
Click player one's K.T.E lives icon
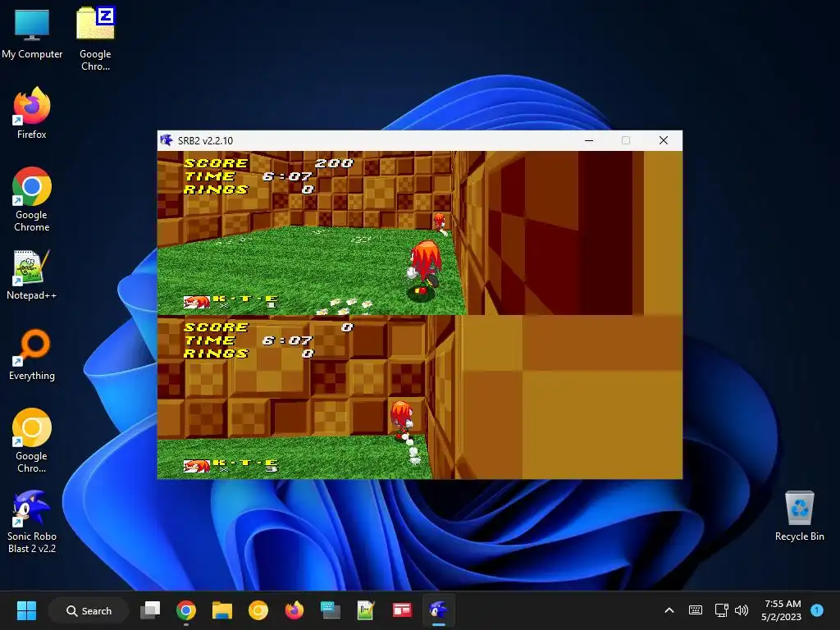196,303
